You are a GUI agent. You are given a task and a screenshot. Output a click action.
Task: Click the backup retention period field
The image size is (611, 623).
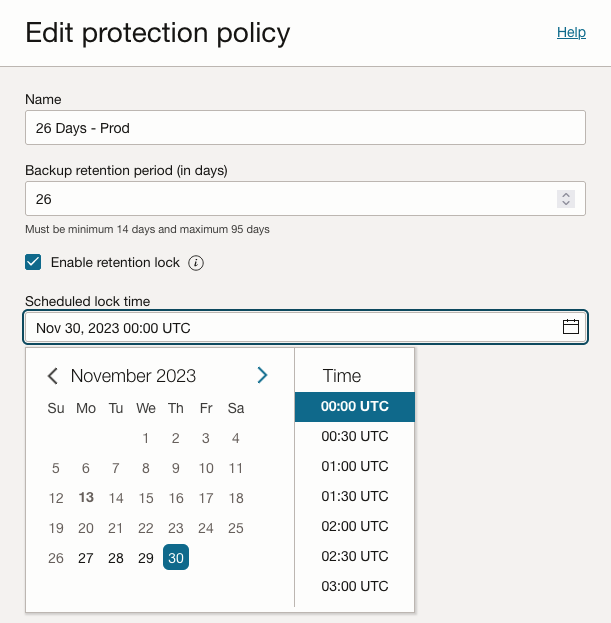point(290,199)
